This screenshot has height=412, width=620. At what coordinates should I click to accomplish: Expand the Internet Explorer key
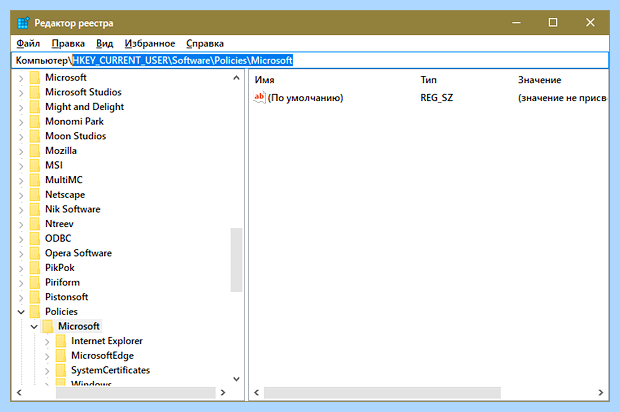[x=47, y=342]
